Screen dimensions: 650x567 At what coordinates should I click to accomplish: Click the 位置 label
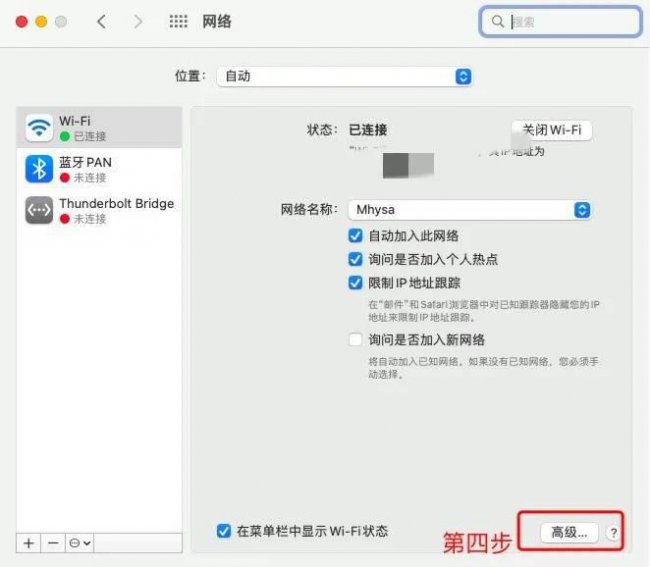[x=190, y=76]
